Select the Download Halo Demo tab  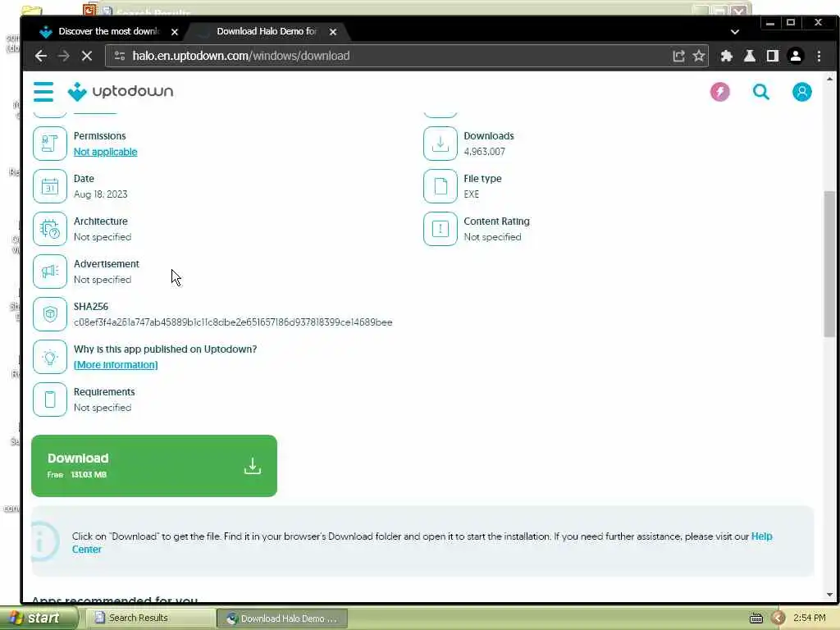[267, 32]
